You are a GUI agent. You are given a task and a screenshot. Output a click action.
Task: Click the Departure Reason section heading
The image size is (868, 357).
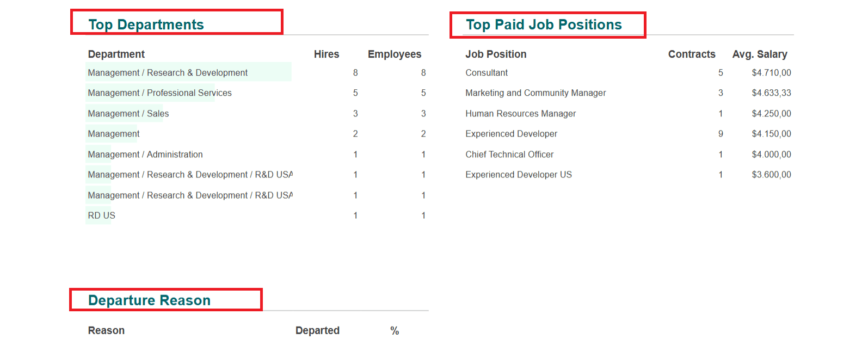pos(149,300)
